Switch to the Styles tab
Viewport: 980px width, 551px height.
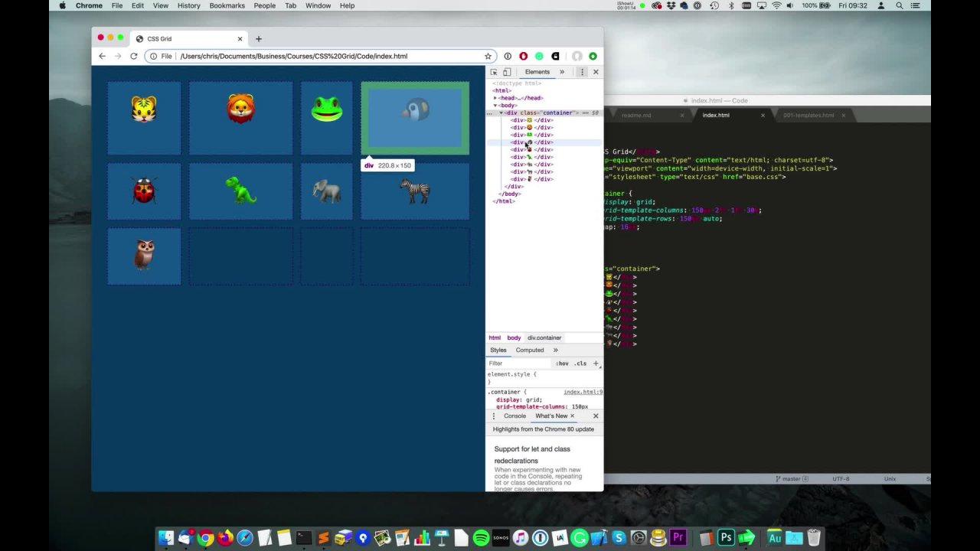(x=498, y=350)
